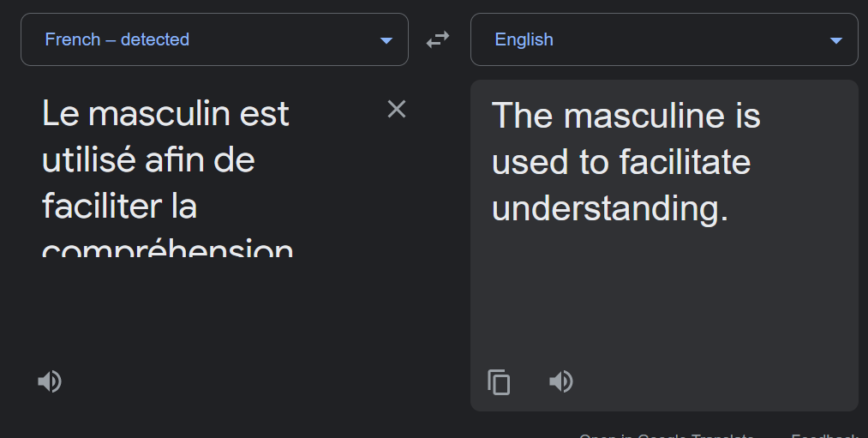Listen to the French source text

click(49, 381)
